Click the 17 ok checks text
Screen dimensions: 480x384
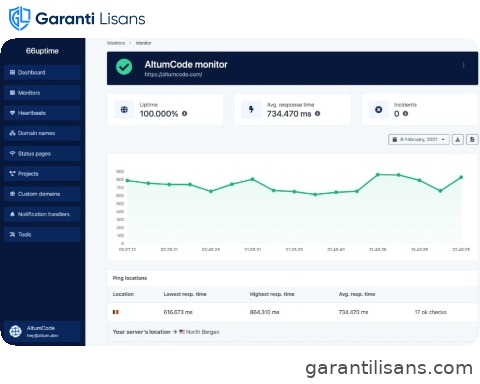point(430,312)
